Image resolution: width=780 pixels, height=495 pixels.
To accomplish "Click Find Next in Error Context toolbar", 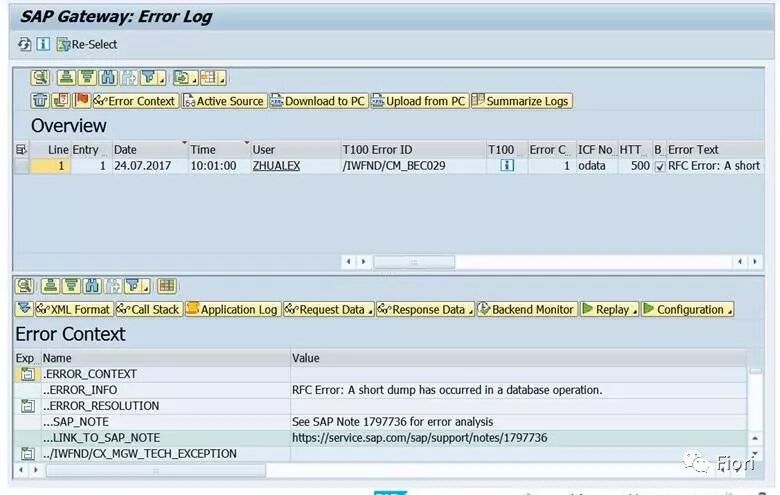I will 113,286.
